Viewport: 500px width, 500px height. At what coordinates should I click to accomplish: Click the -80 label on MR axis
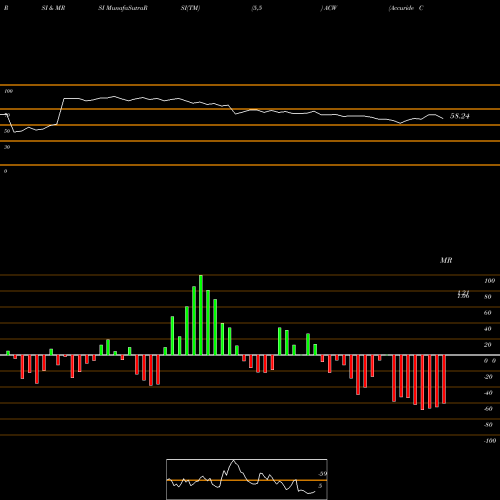488,425
